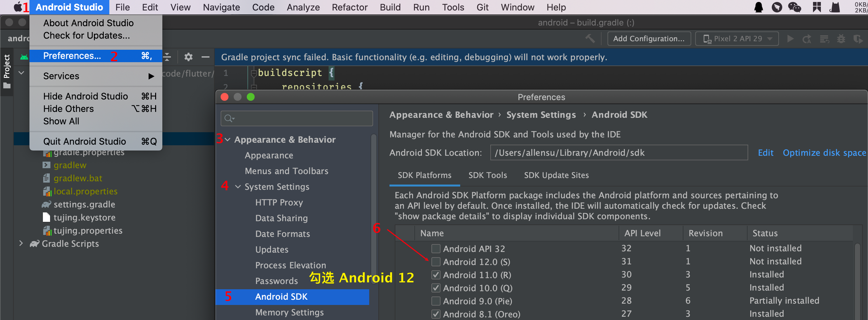The width and height of the screenshot is (868, 320).
Task: Open the QQ penguin menu bar icon
Action: point(758,7)
